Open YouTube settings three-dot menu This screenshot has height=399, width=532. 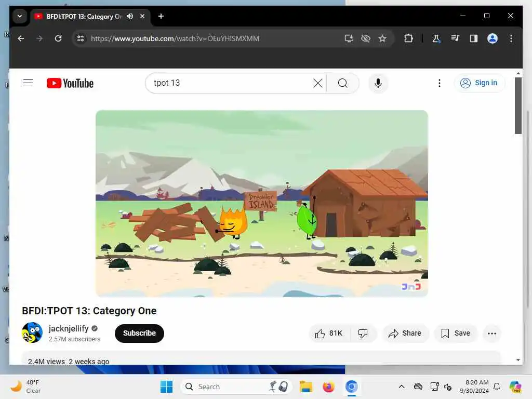coord(440,83)
